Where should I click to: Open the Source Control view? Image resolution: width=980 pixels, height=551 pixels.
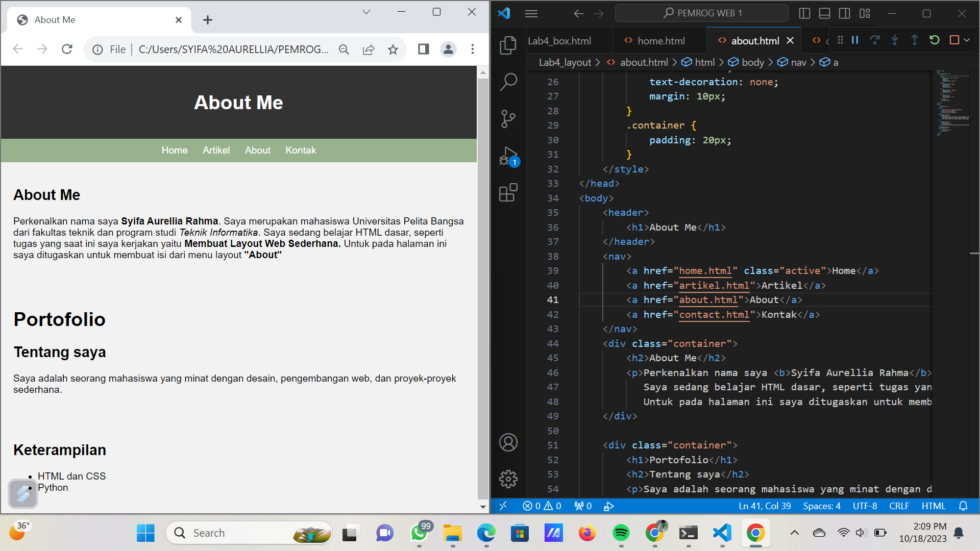[x=508, y=118]
